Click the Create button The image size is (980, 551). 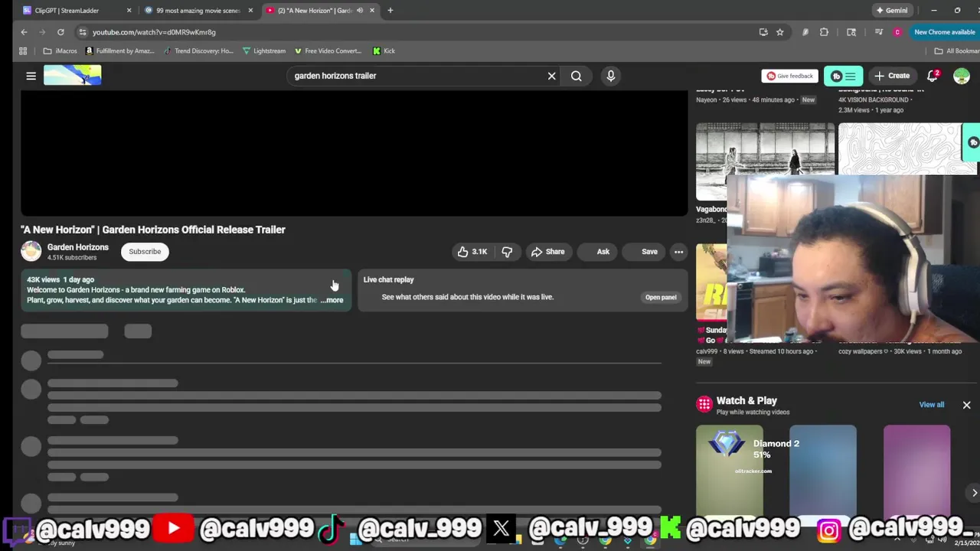(x=892, y=76)
